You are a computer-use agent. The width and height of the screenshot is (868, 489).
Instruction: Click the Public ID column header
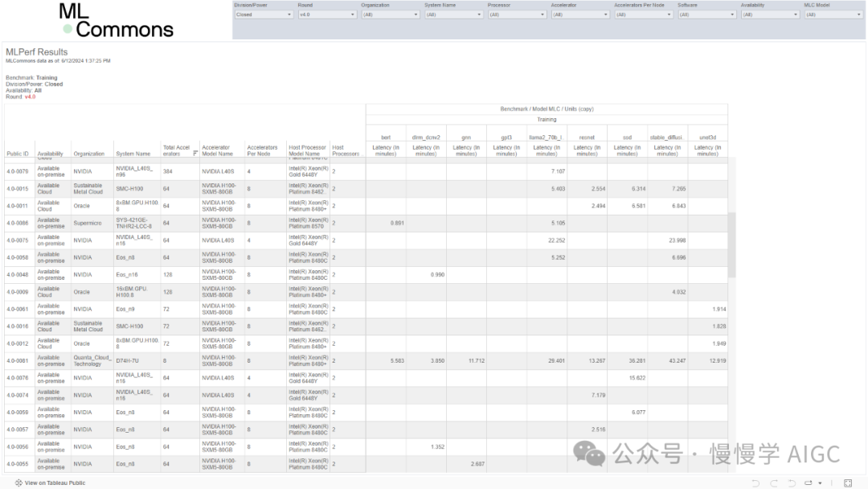pyautogui.click(x=18, y=154)
